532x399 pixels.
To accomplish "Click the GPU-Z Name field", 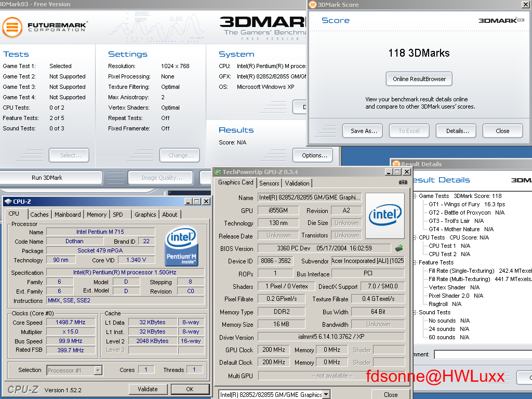I will point(310,197).
